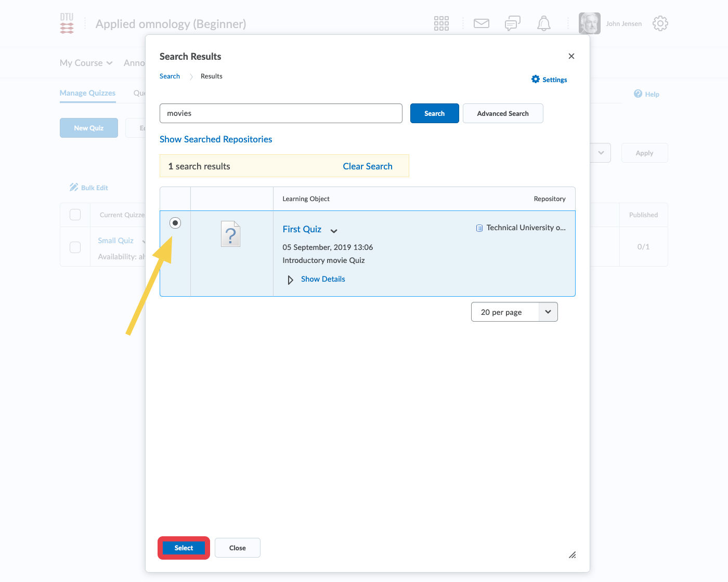Open the admin tools gear icon
The width and height of the screenshot is (728, 582).
(x=660, y=23)
